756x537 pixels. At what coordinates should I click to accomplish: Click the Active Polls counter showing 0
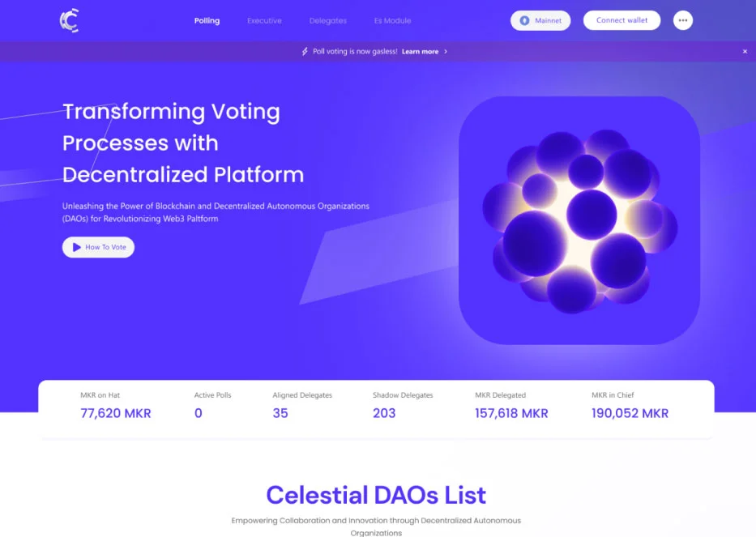[198, 413]
